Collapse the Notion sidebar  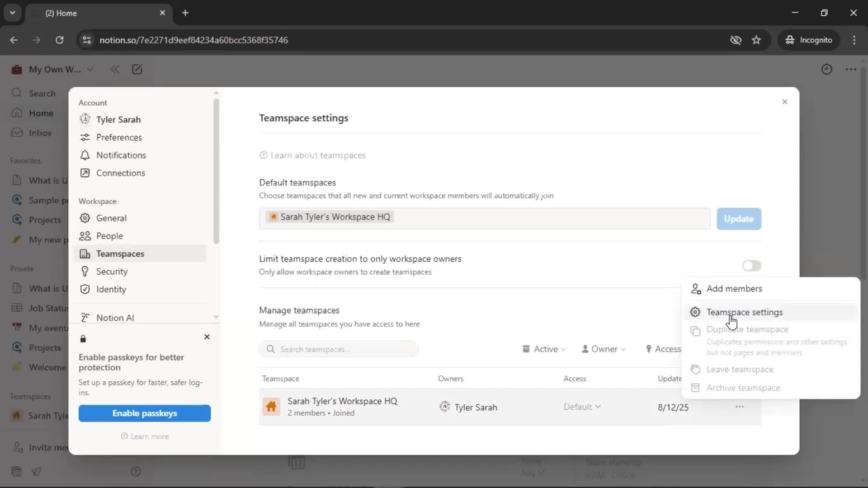(x=115, y=69)
